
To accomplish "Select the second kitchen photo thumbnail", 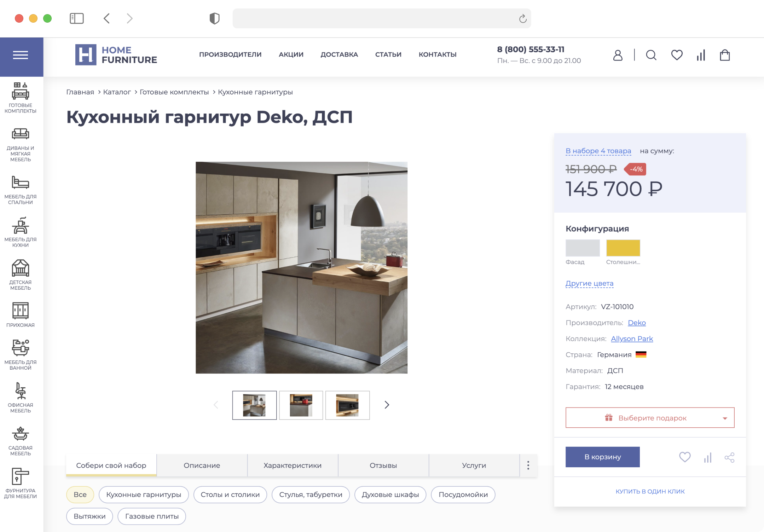I will coord(301,405).
